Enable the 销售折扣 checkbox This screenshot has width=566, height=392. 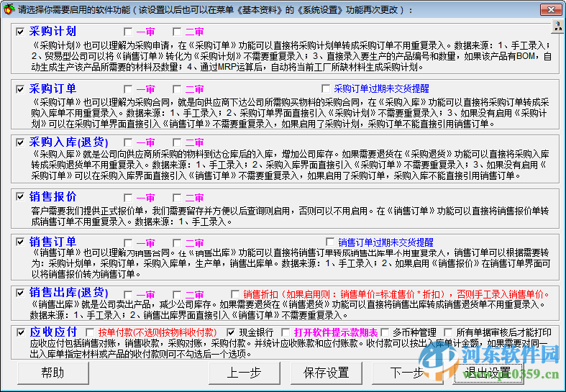click(x=235, y=293)
